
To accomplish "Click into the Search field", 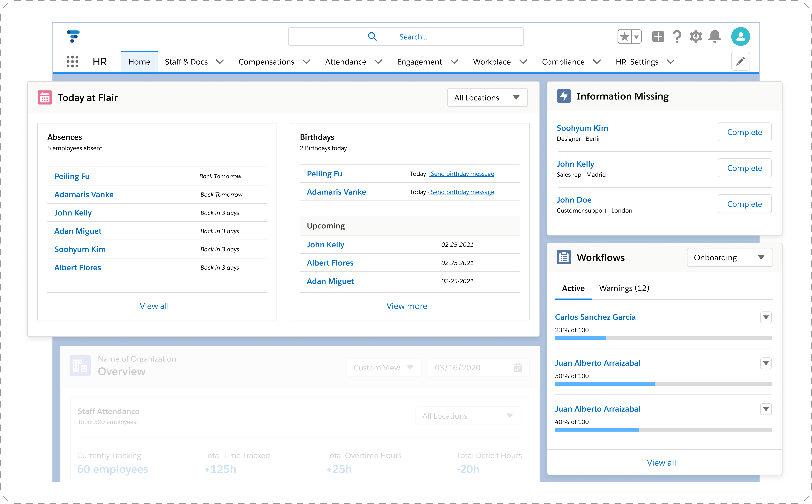I will [413, 37].
